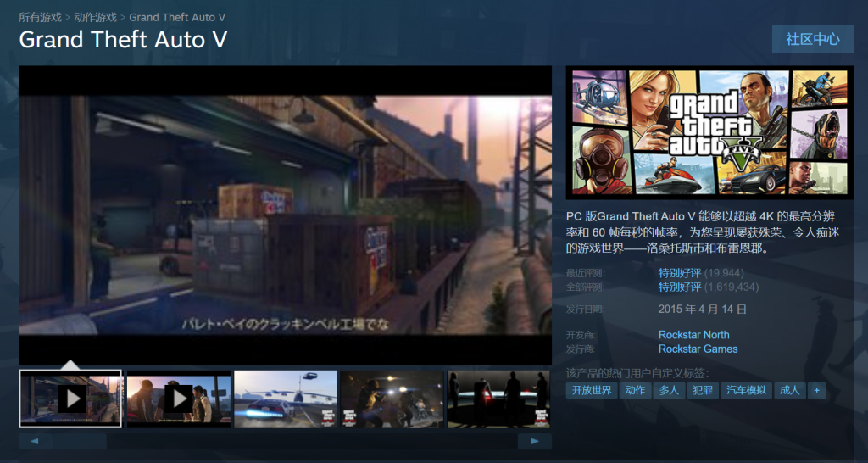Select the 开放世界 tag
The height and width of the screenshot is (463, 868).
click(x=592, y=390)
